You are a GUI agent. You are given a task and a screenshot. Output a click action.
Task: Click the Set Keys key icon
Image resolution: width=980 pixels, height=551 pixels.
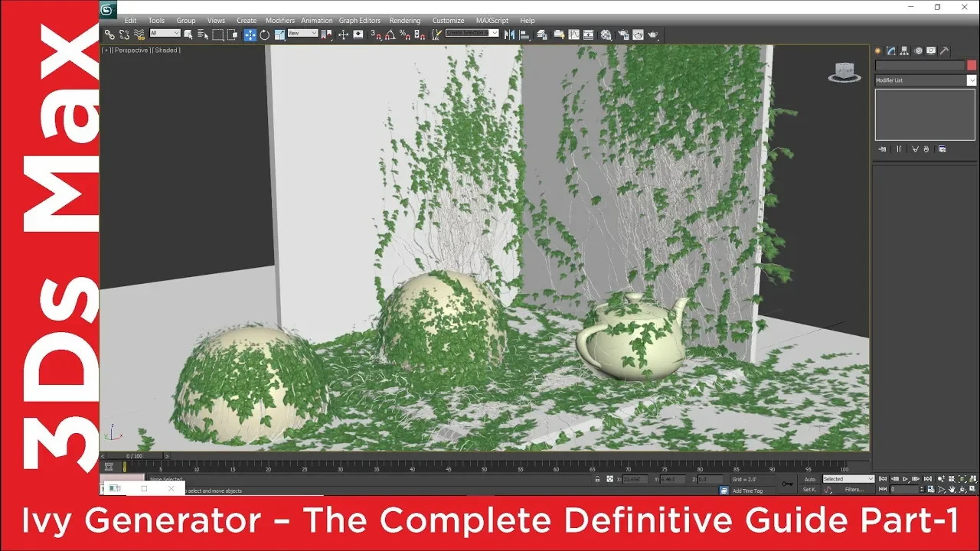787,484
